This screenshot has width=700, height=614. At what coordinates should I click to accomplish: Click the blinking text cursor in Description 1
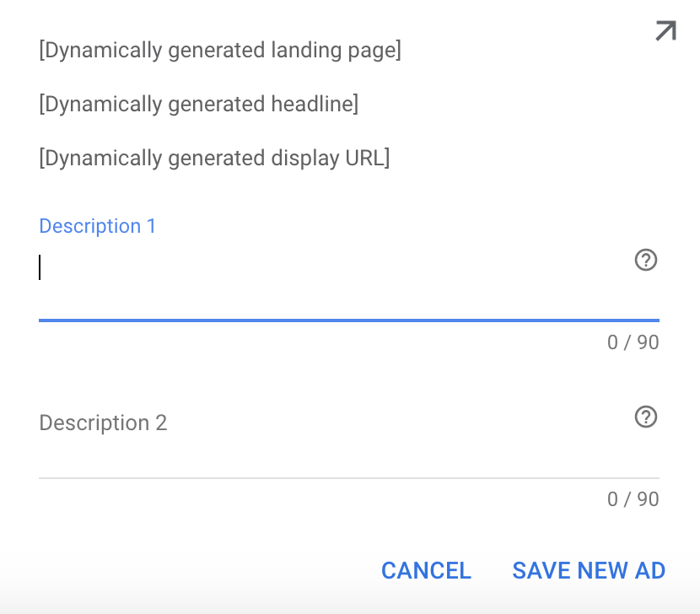[40, 268]
